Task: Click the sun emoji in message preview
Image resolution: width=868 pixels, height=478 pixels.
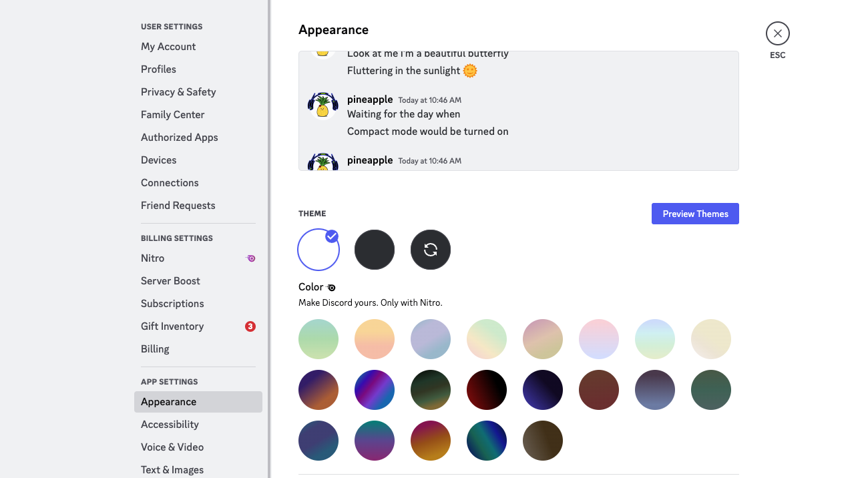Action: coord(470,71)
